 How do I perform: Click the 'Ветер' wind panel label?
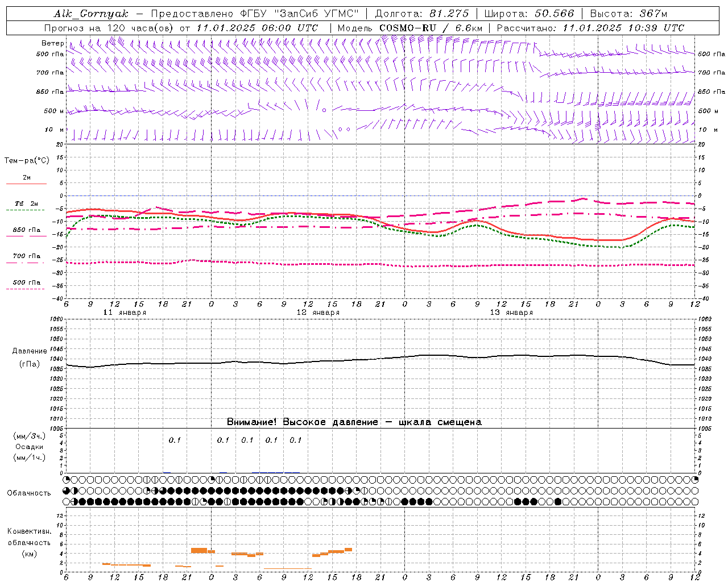[52, 43]
